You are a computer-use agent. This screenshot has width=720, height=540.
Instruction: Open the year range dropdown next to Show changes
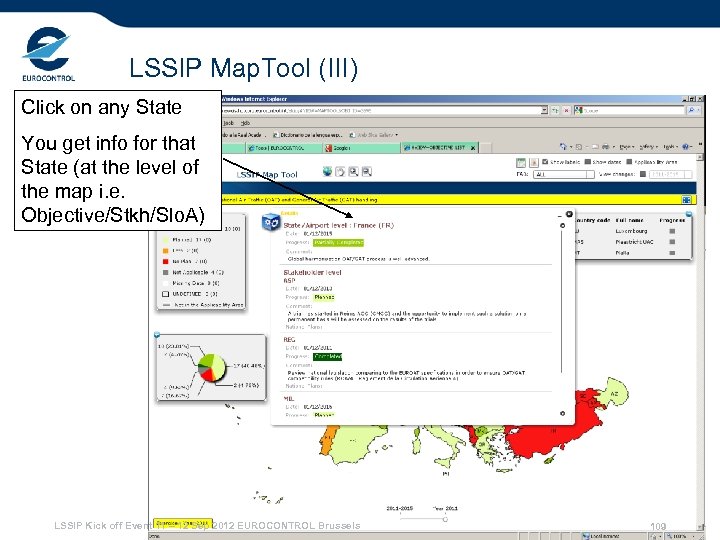click(x=670, y=174)
